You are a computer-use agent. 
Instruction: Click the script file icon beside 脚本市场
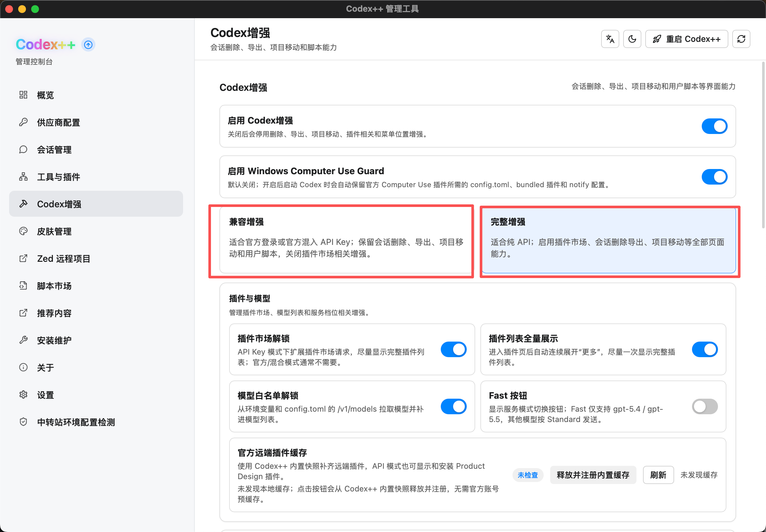[23, 286]
